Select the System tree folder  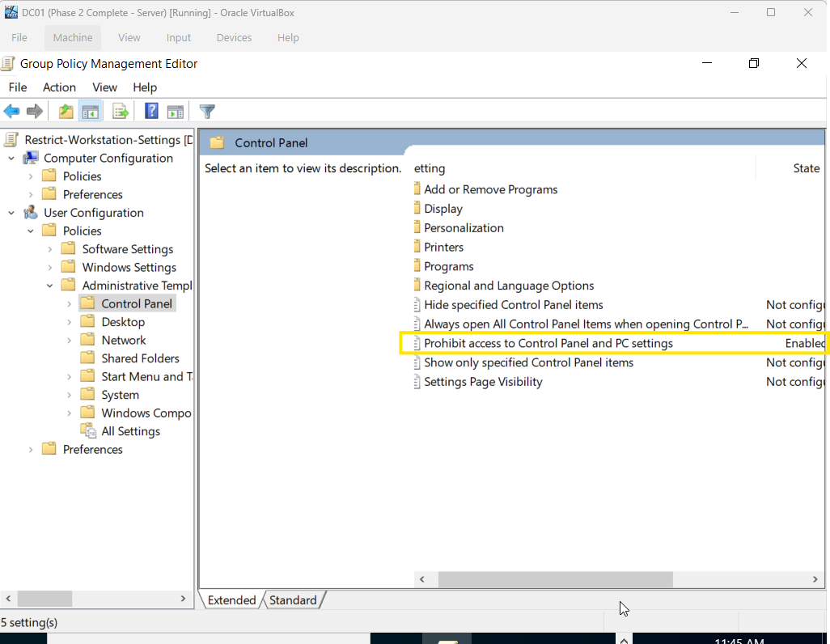[121, 395]
